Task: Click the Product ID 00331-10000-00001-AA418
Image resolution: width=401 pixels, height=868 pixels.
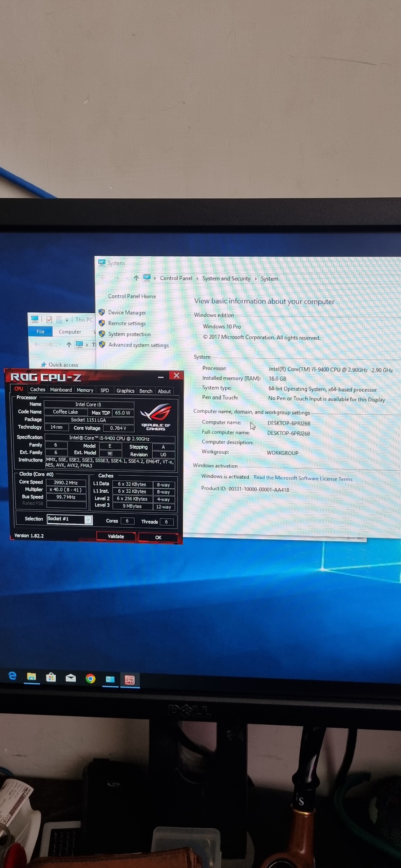Action: [x=259, y=490]
